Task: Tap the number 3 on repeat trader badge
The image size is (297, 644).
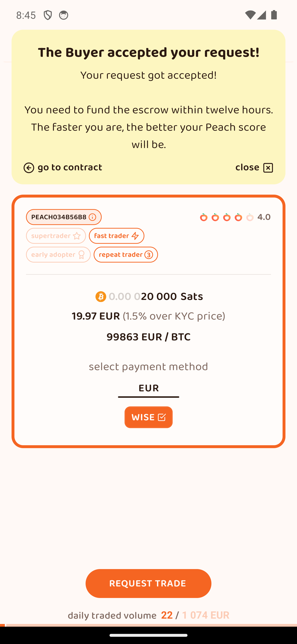Action: 149,255
